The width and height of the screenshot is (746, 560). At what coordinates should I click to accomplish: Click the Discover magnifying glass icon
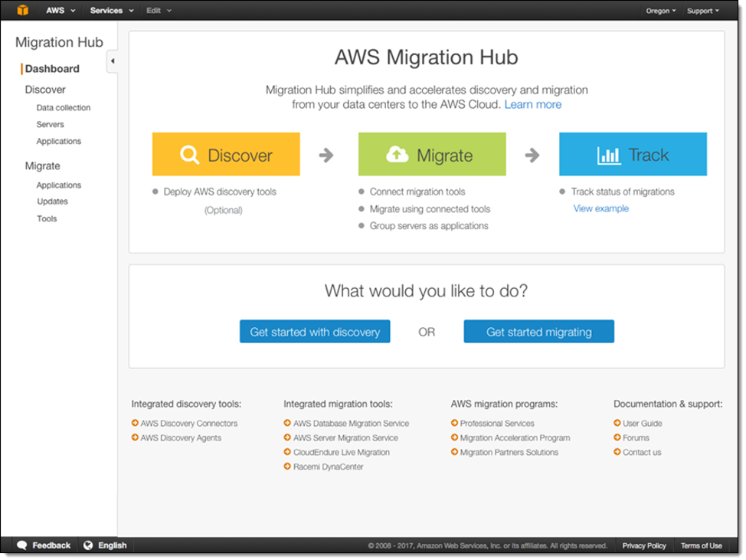click(189, 155)
